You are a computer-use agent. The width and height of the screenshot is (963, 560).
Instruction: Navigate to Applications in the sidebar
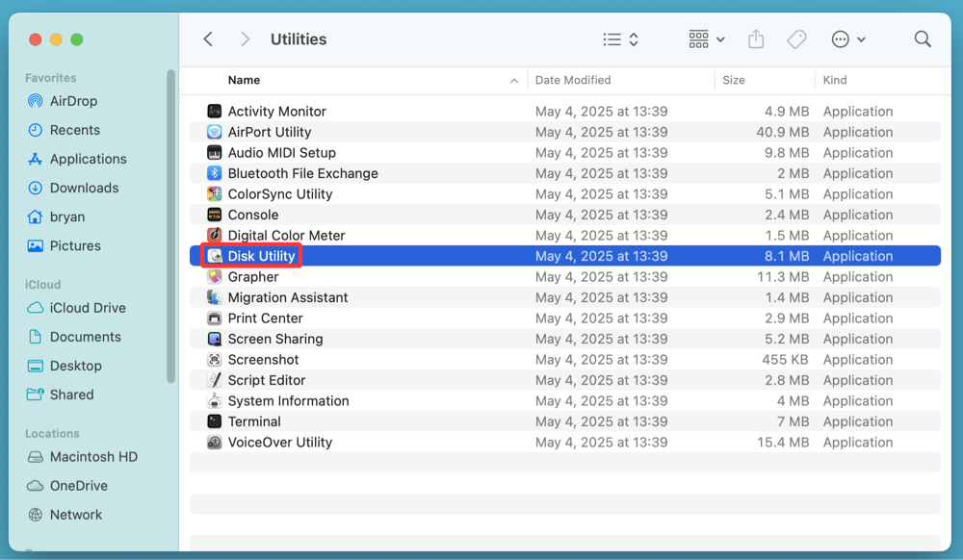click(88, 159)
